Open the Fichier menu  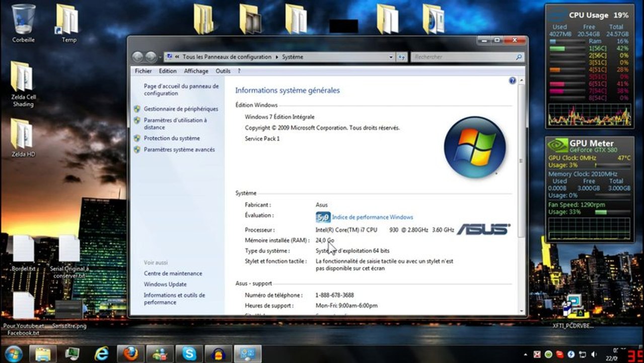(143, 71)
